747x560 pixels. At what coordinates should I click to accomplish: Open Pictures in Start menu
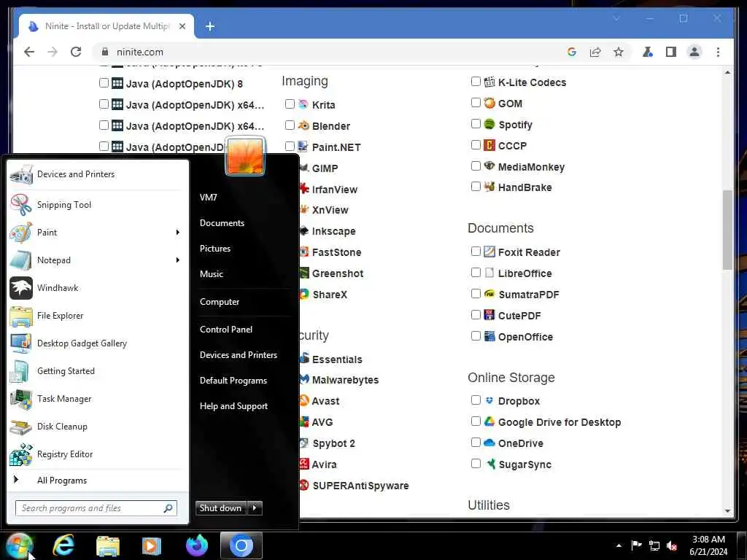(x=215, y=249)
